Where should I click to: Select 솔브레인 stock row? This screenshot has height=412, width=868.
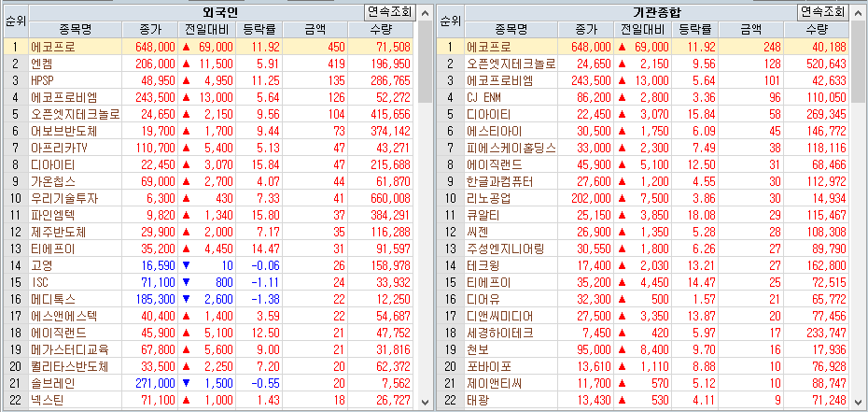pyautogui.click(x=209, y=384)
